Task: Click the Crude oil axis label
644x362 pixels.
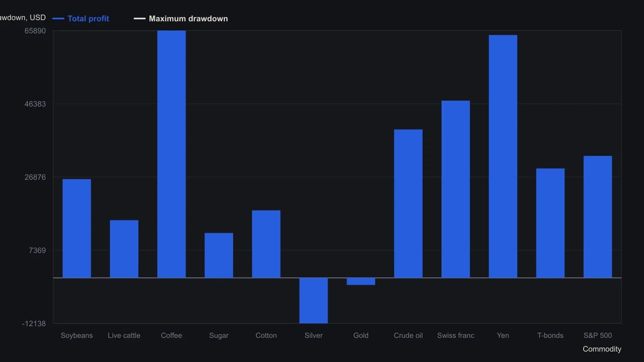Action: tap(408, 335)
